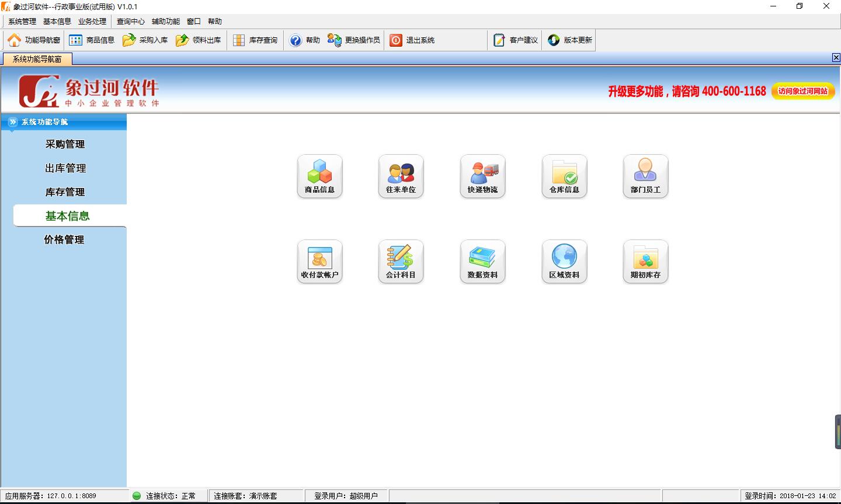841x504 pixels.
Task: Click 功能导航窗 home toolbar button
Action: pyautogui.click(x=34, y=40)
